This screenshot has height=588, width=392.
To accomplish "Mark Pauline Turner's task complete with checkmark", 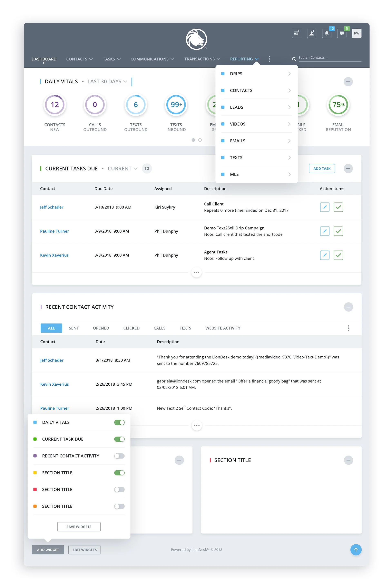I will pyautogui.click(x=338, y=231).
